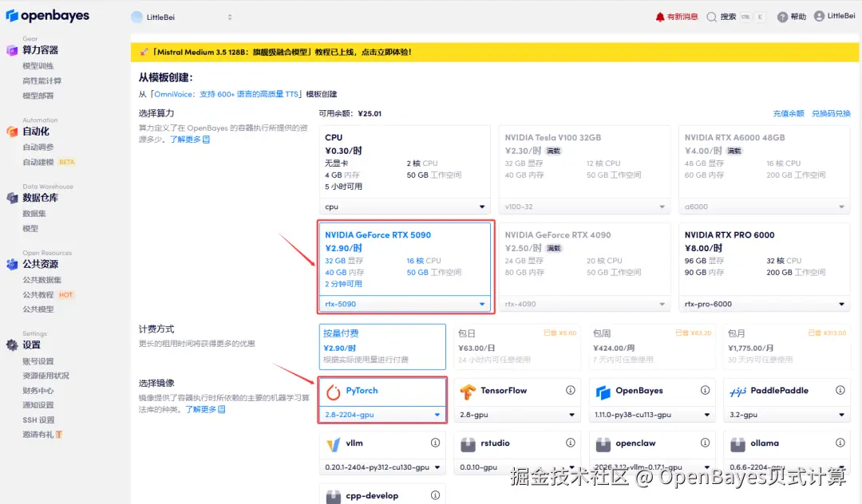The width and height of the screenshot is (862, 504).
Task: Click the 自动化 sidebar icon
Action: pyautogui.click(x=11, y=132)
